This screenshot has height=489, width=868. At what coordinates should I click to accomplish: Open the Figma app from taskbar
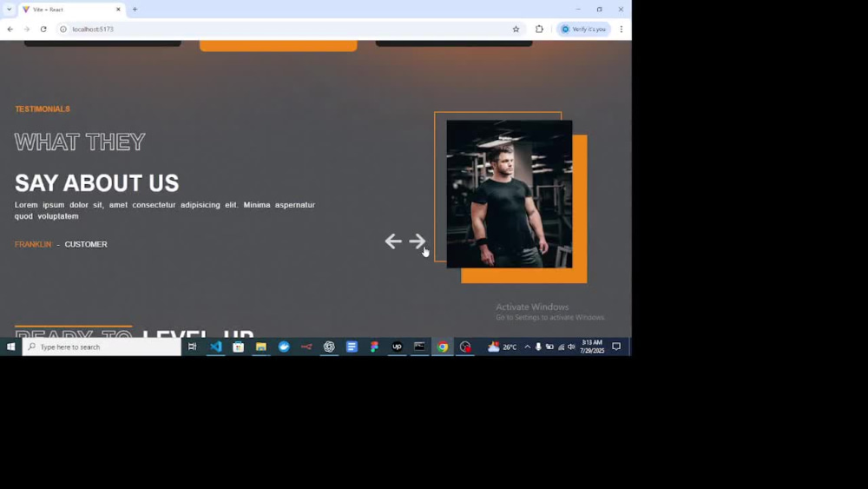point(375,347)
